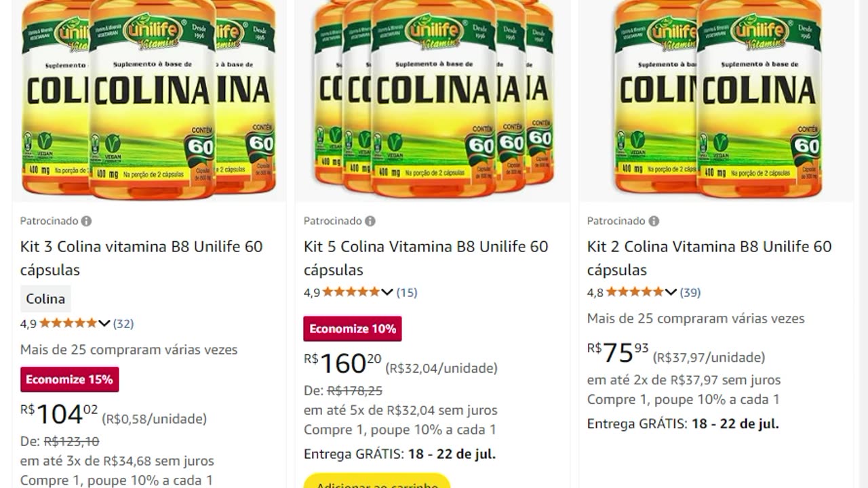Open the 32 reviews for Kit 3
This screenshot has height=488, width=868.
point(123,323)
